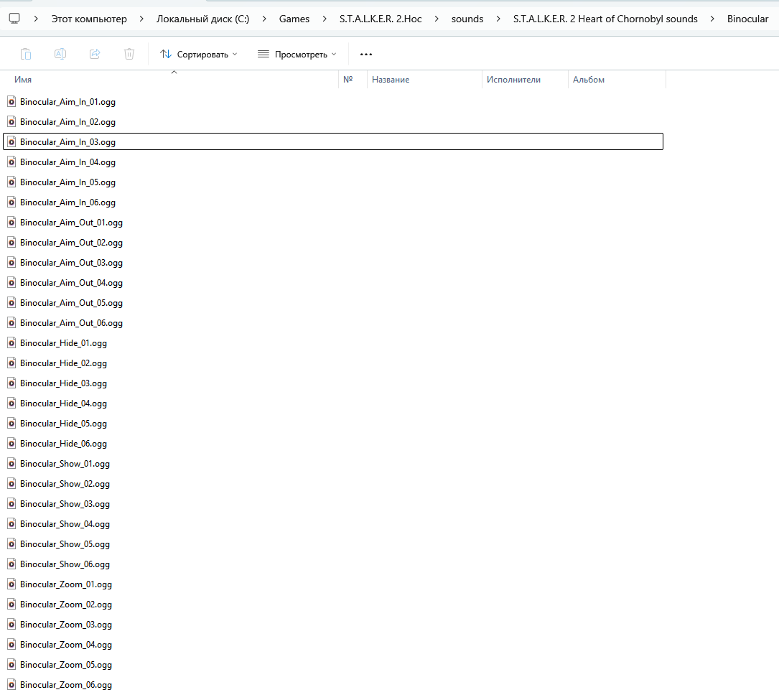Sort by Название column header
The width and height of the screenshot is (779, 700).
pos(391,80)
